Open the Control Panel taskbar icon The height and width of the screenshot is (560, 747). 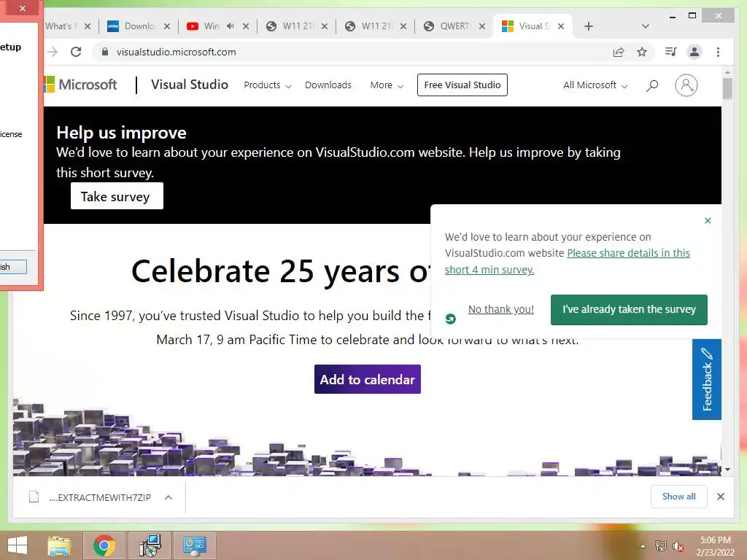(194, 545)
